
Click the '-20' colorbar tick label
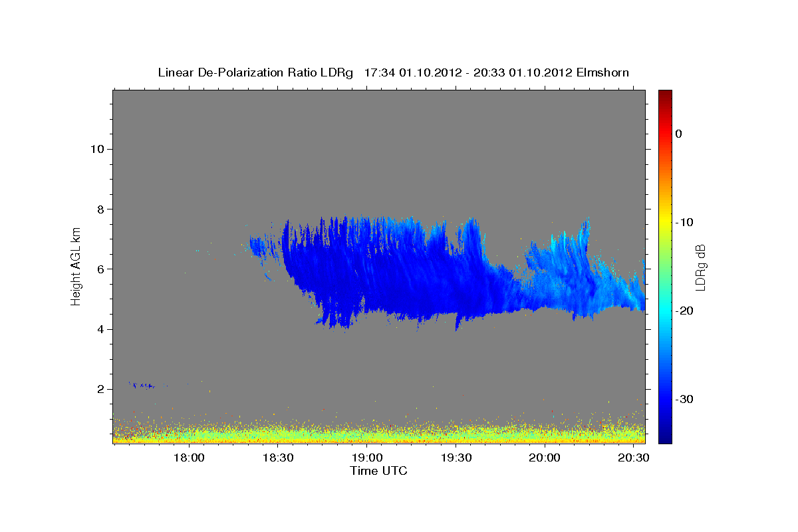point(684,311)
